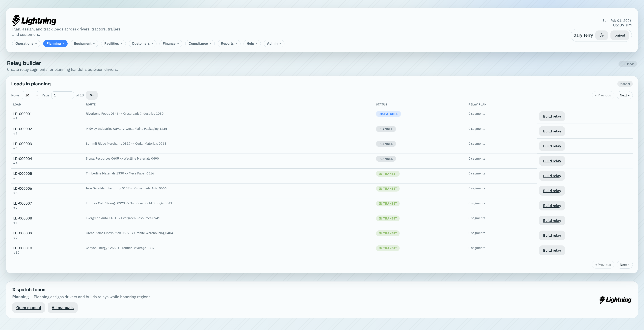This screenshot has width=644, height=330.
Task: Click Next to view the next page
Action: [625, 95]
